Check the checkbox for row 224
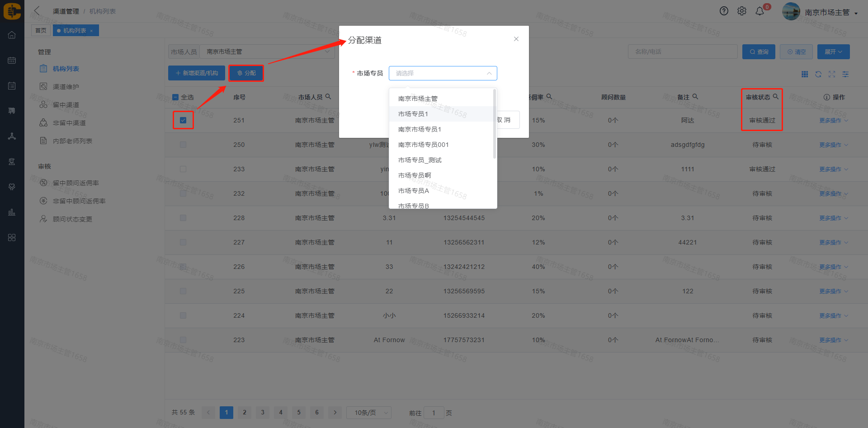 click(183, 315)
